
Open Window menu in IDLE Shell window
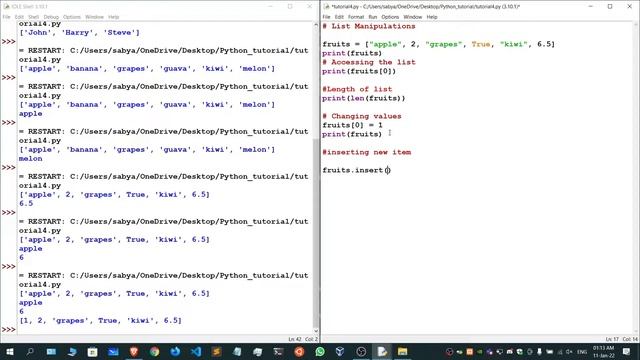(94, 17)
